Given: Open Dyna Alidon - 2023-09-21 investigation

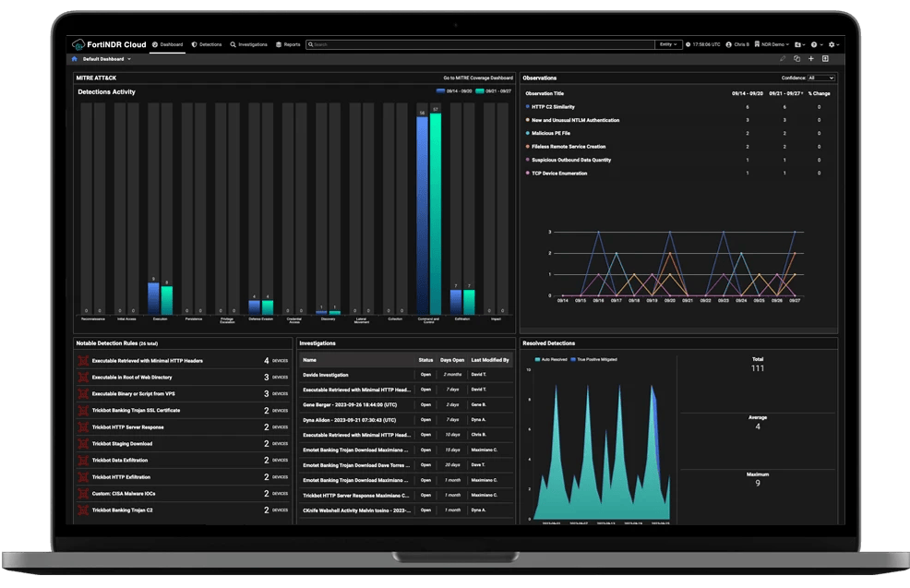Looking at the screenshot, I should tap(406, 420).
